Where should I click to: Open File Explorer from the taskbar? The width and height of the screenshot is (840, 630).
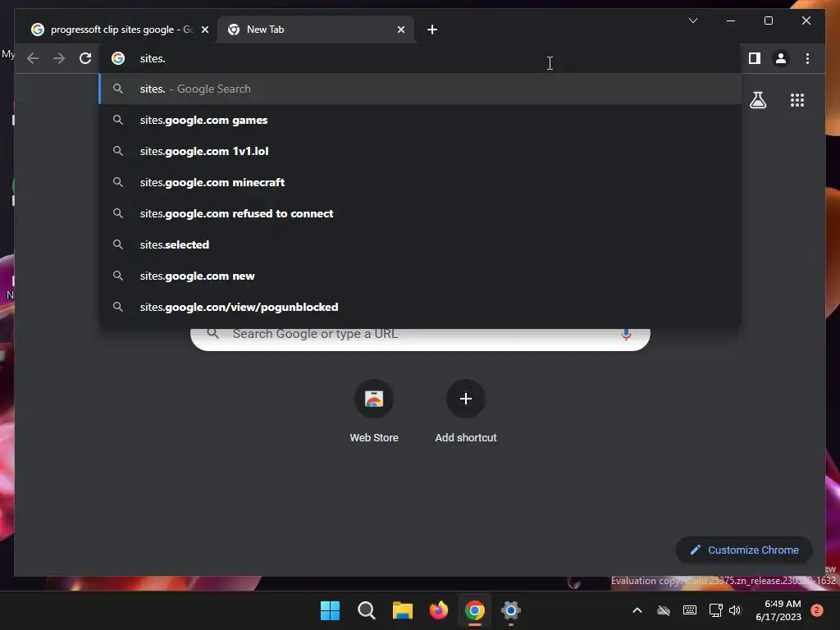402,610
